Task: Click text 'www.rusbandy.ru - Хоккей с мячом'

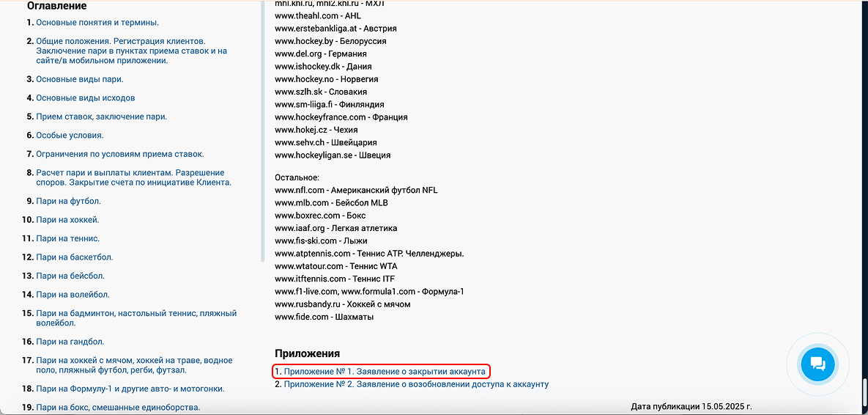Action: [343, 305]
